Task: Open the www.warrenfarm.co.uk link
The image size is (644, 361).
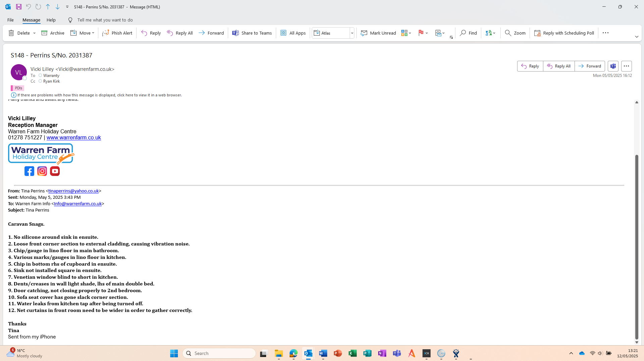Action: [74, 138]
